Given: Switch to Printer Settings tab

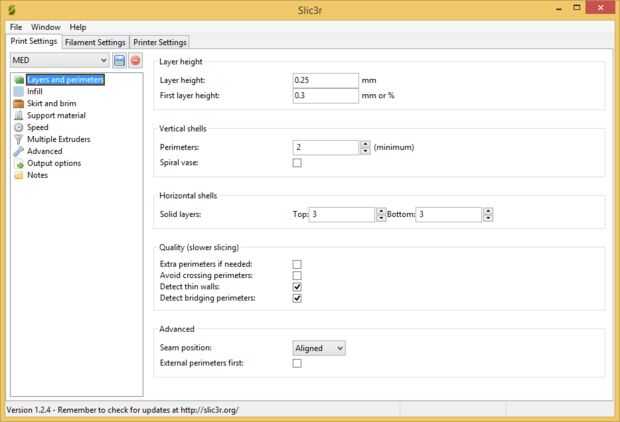Looking at the screenshot, I should click(x=160, y=42).
